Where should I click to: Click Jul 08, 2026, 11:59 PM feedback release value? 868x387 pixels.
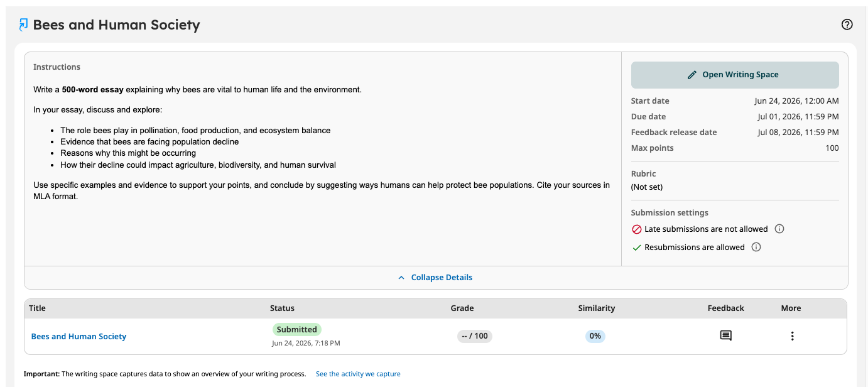(798, 133)
